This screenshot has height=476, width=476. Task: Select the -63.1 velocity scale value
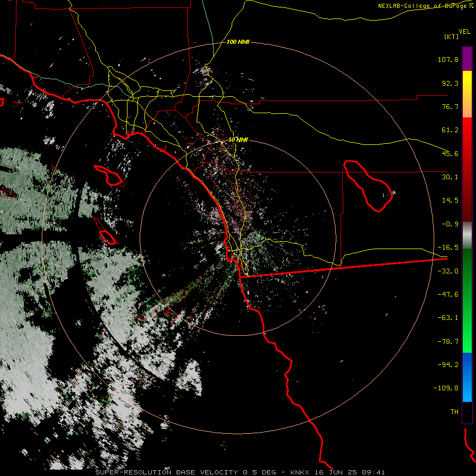tap(448, 318)
